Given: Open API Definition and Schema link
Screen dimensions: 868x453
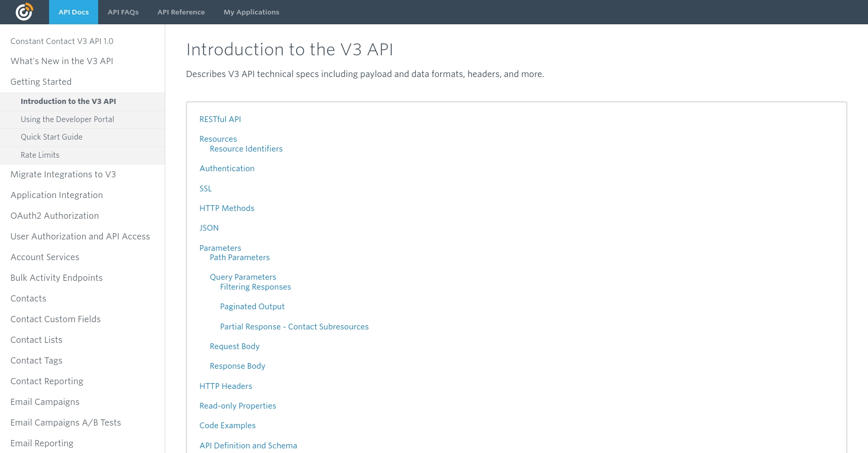Looking at the screenshot, I should 248,446.
